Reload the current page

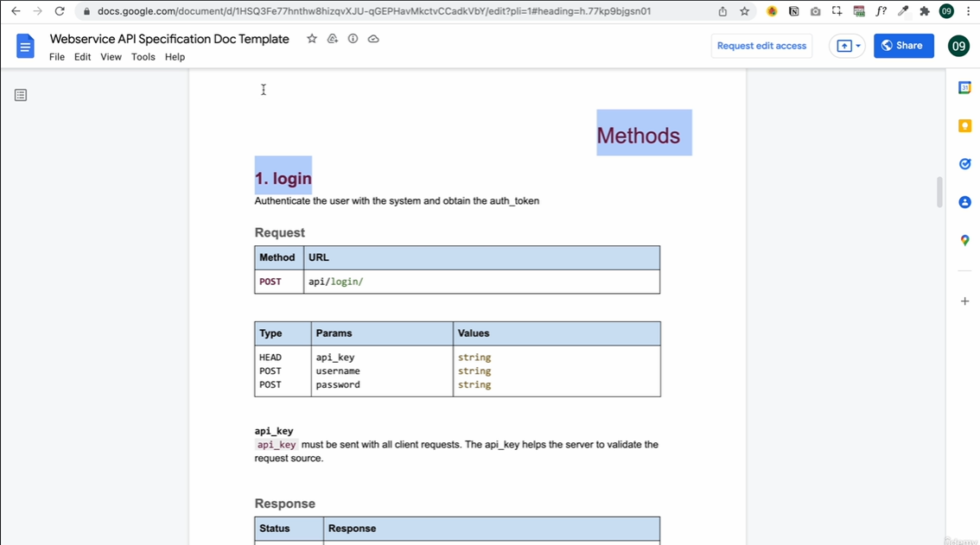pyautogui.click(x=60, y=11)
